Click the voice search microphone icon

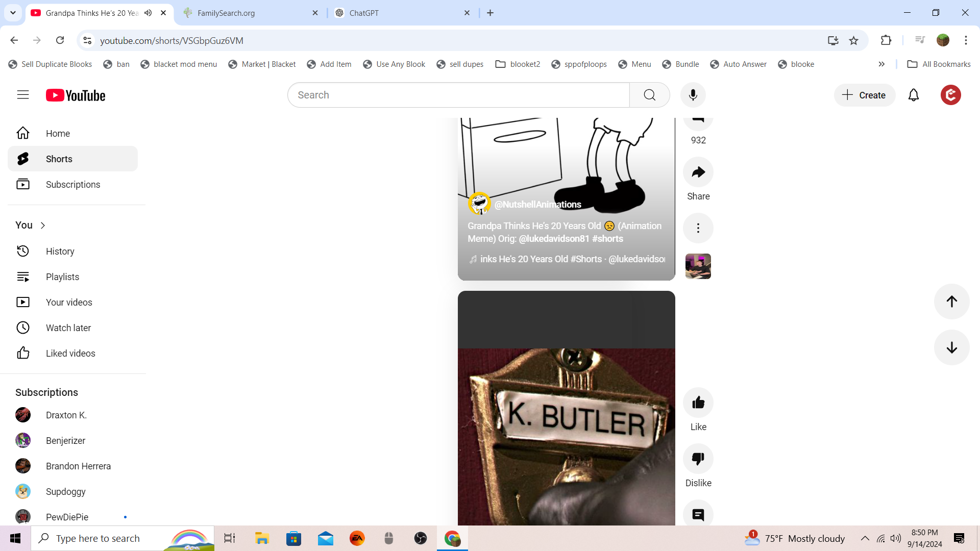point(693,95)
